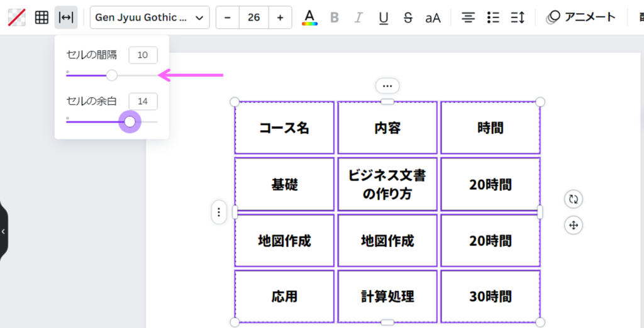Click the transparent border color icon

pyautogui.click(x=16, y=18)
